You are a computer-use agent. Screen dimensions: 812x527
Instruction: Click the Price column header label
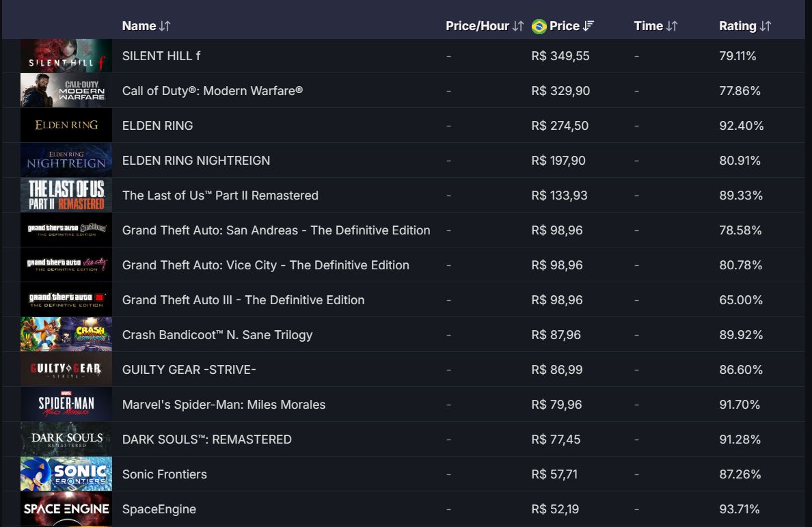pos(565,26)
